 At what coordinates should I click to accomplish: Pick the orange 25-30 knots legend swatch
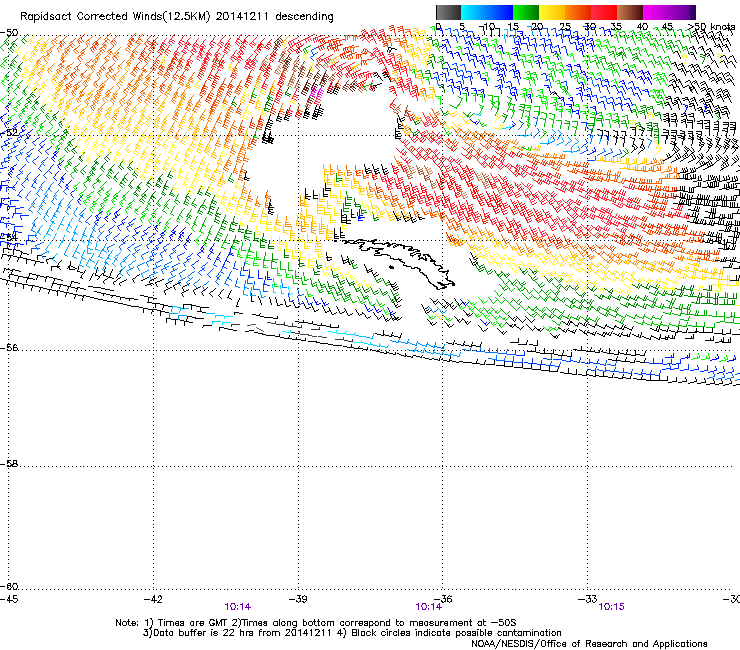point(578,12)
